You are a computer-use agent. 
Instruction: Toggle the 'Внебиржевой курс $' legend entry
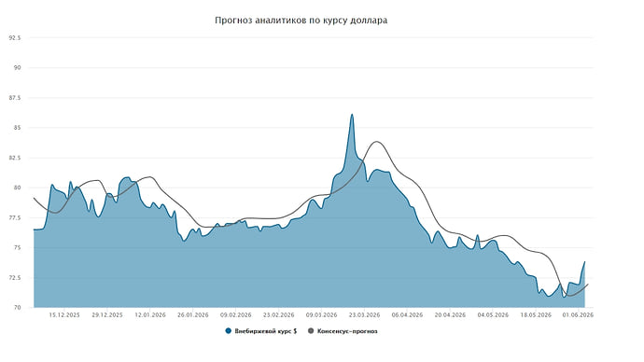click(261, 331)
